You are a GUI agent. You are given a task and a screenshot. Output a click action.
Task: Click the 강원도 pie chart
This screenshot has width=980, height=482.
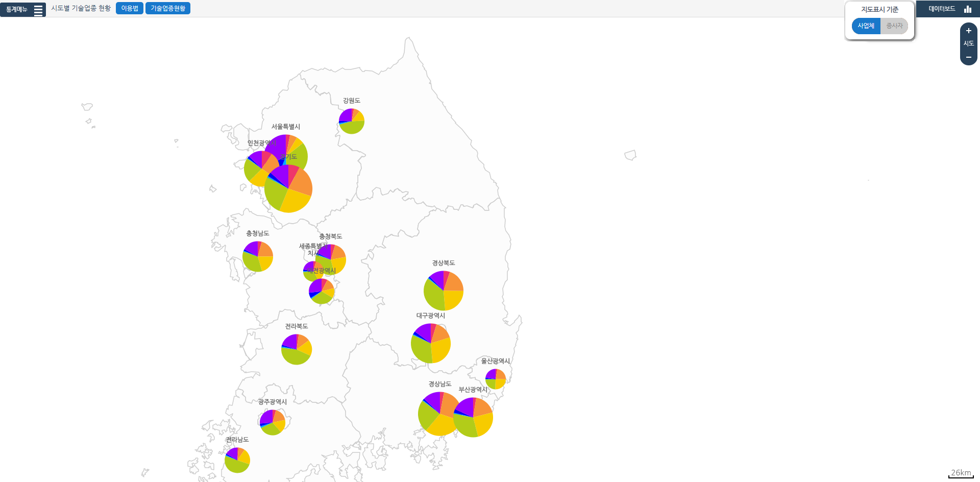point(352,122)
